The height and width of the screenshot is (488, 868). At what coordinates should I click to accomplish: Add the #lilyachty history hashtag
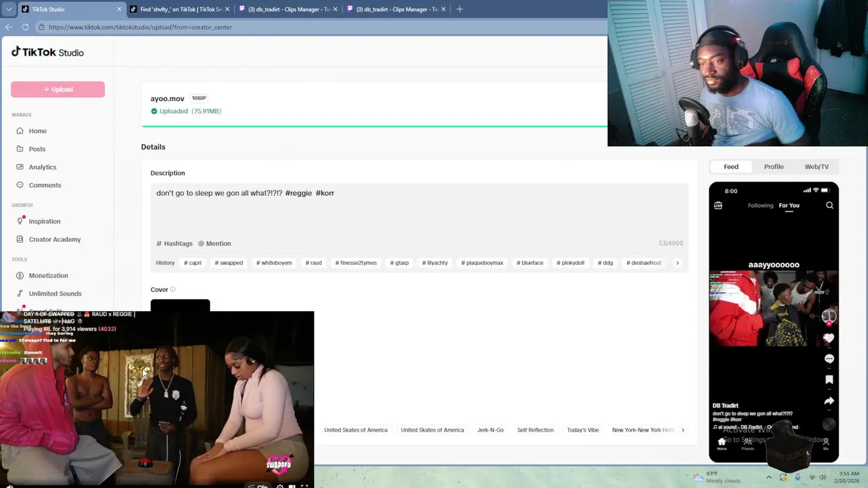435,263
